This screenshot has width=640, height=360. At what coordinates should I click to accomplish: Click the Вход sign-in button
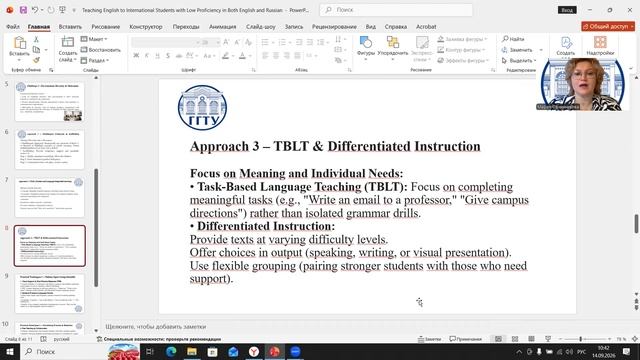pos(567,10)
